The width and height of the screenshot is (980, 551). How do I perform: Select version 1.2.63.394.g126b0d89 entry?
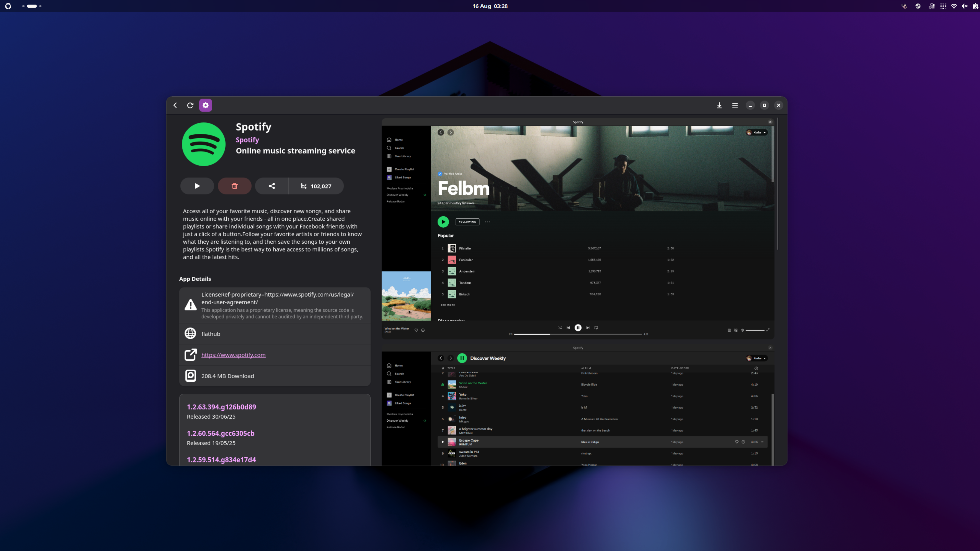[222, 407]
